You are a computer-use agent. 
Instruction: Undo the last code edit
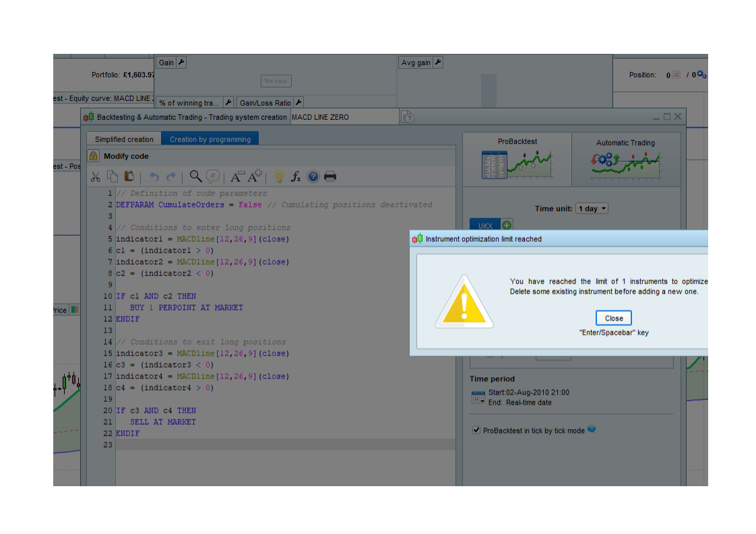[x=154, y=177]
